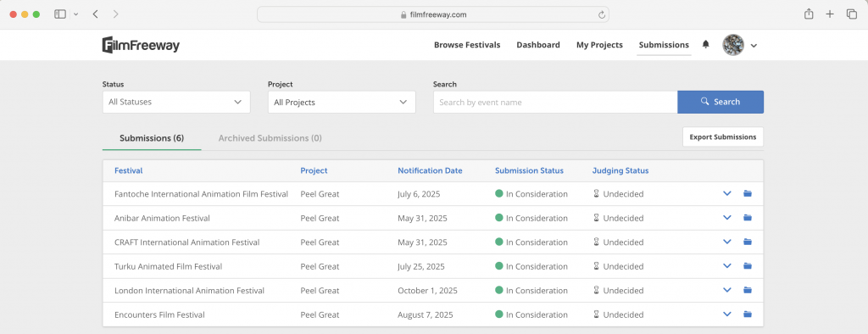
Task: Expand the Anibar Animation Festival row chevron
Action: 727,218
